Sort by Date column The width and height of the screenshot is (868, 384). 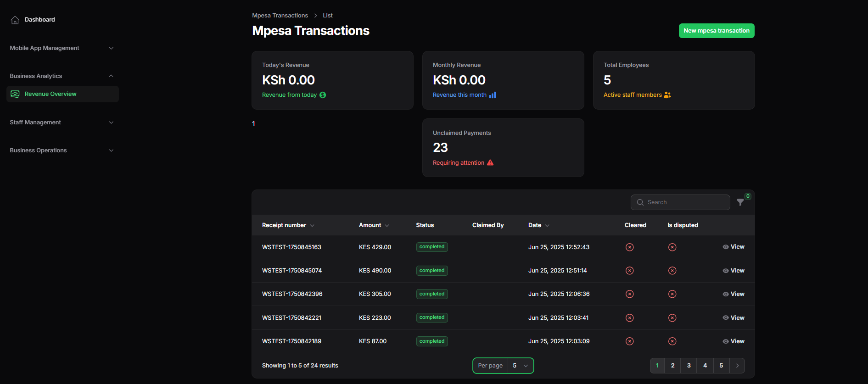(539, 225)
